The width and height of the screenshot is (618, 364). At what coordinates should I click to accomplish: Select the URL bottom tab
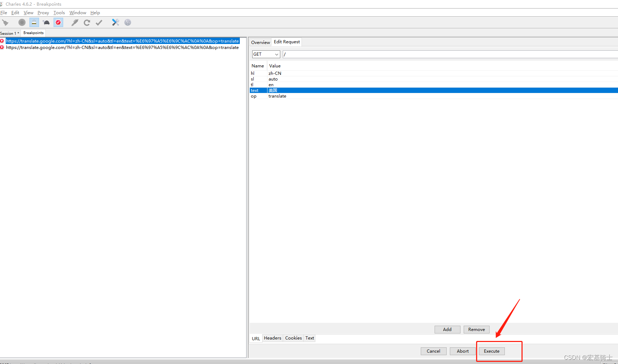[256, 338]
